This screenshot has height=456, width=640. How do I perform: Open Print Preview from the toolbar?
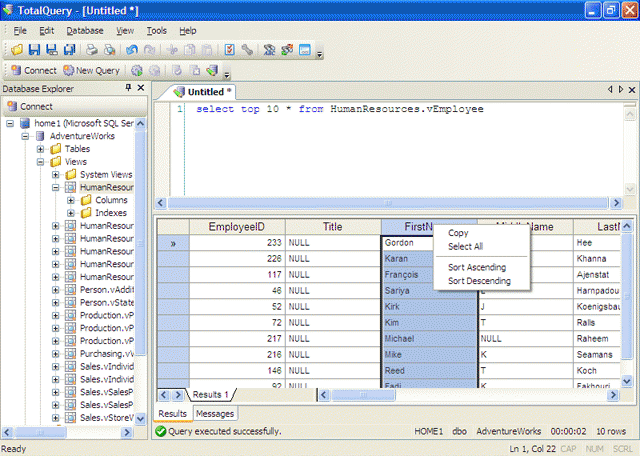(x=109, y=50)
